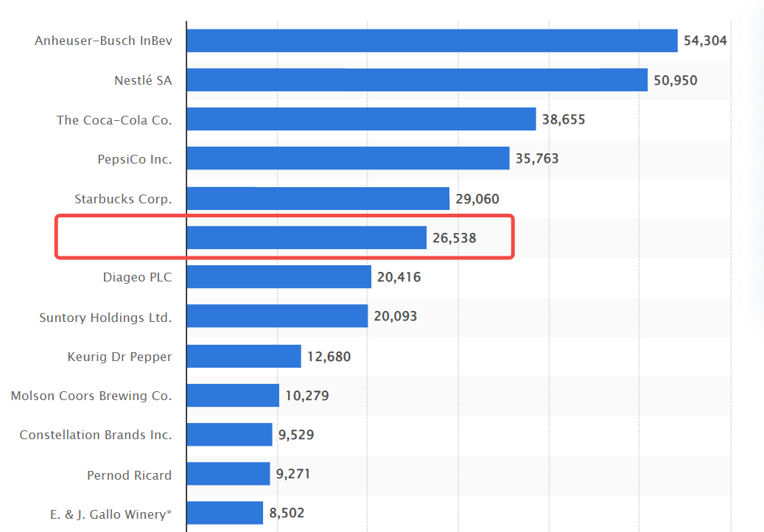Select the label 'Suntory Holdings Ltd.'

(x=106, y=318)
